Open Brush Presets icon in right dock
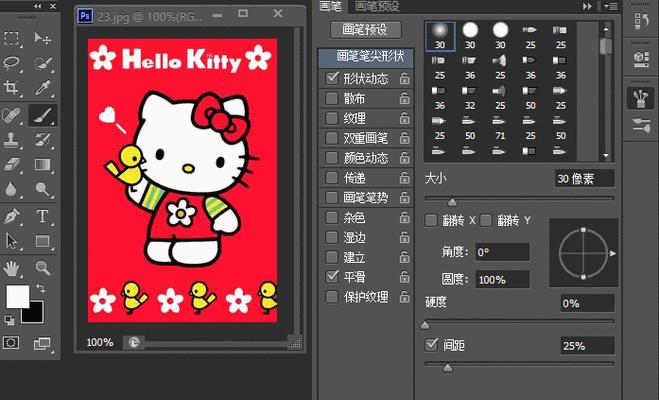 [x=641, y=125]
